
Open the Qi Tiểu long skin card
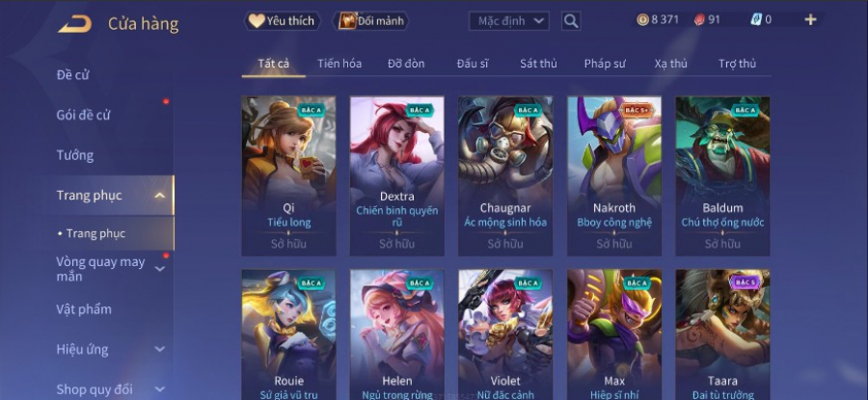pyautogui.click(x=288, y=176)
